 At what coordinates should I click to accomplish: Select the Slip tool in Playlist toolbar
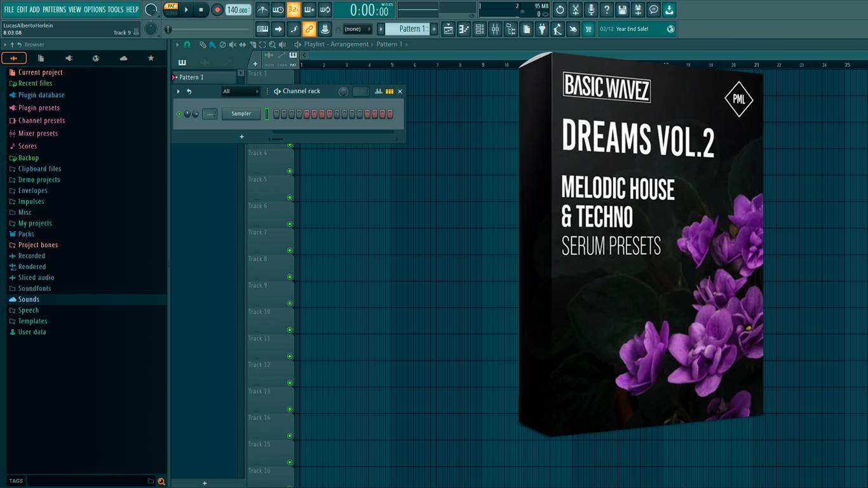point(243,44)
